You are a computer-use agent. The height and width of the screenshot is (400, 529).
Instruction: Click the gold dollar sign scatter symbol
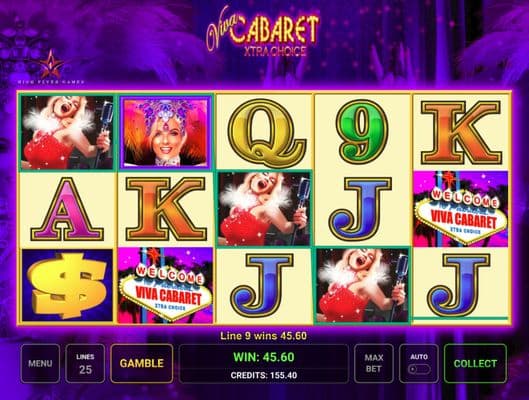67,285
